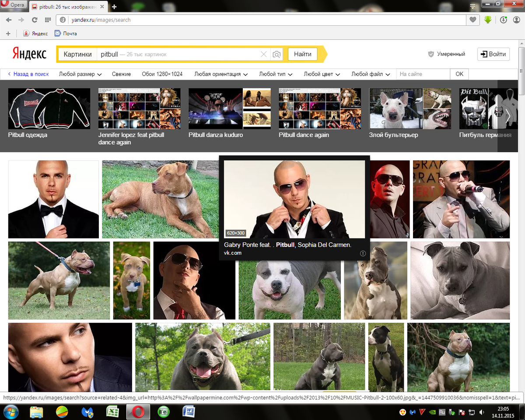Click the Войти login button
The image size is (525, 420).
click(493, 54)
